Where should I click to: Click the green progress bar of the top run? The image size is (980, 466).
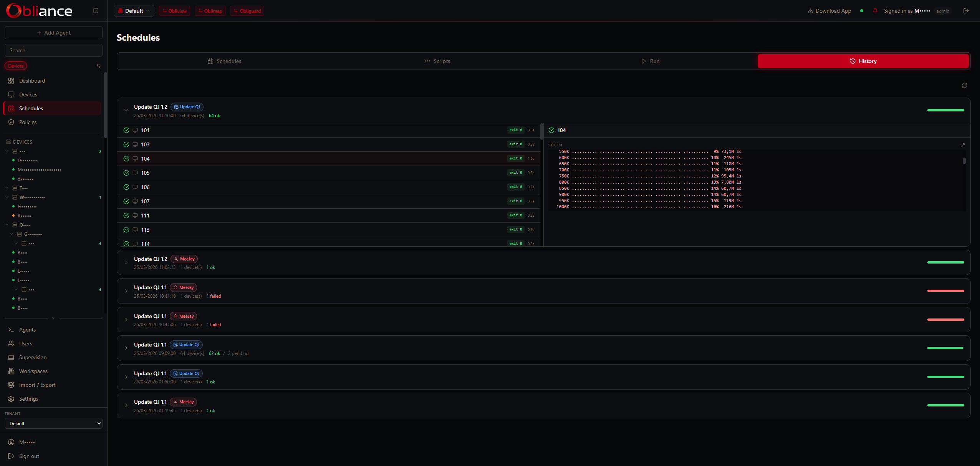945,110
